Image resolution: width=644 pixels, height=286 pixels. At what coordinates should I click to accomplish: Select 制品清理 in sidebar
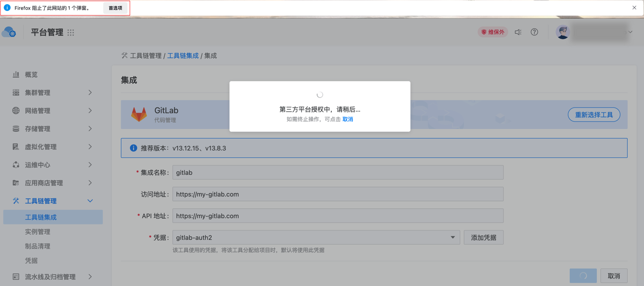click(38, 246)
